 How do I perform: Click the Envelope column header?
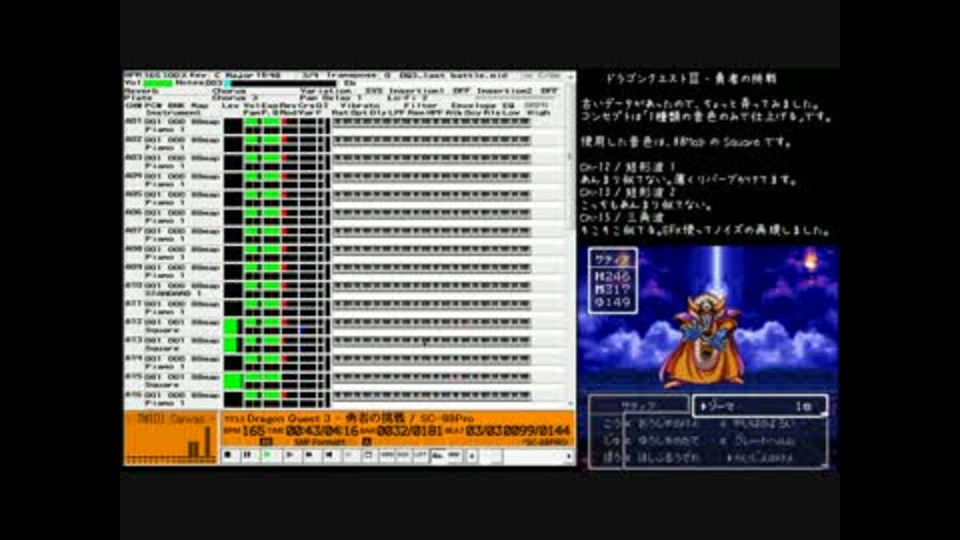(x=473, y=105)
